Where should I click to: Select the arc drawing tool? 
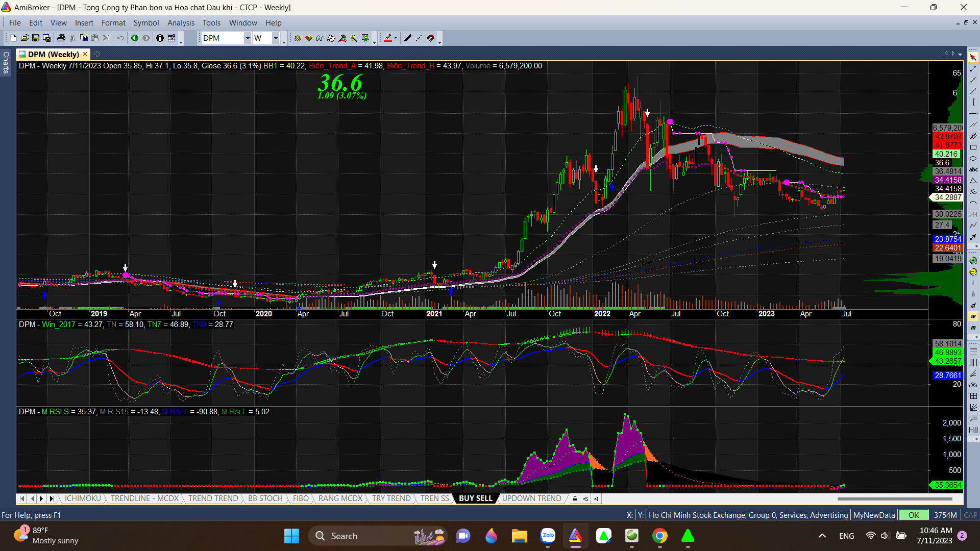[x=973, y=203]
